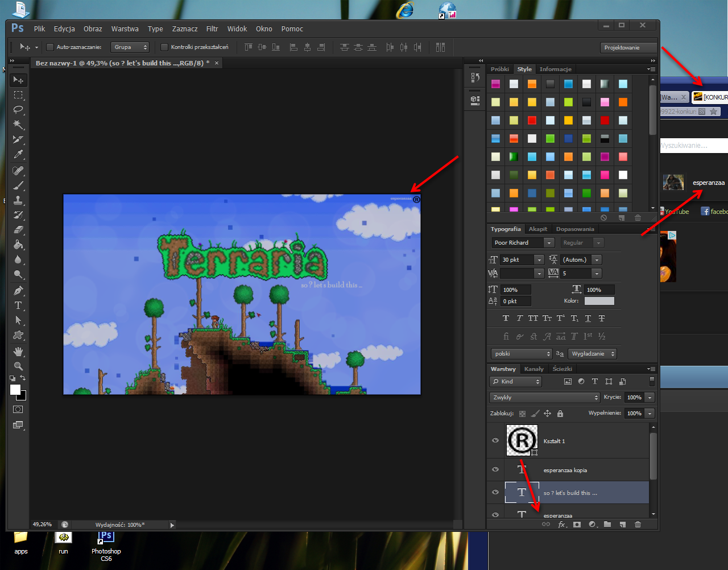Open the 30 pkt font size dropdown
This screenshot has height=570, width=728.
[x=539, y=260]
